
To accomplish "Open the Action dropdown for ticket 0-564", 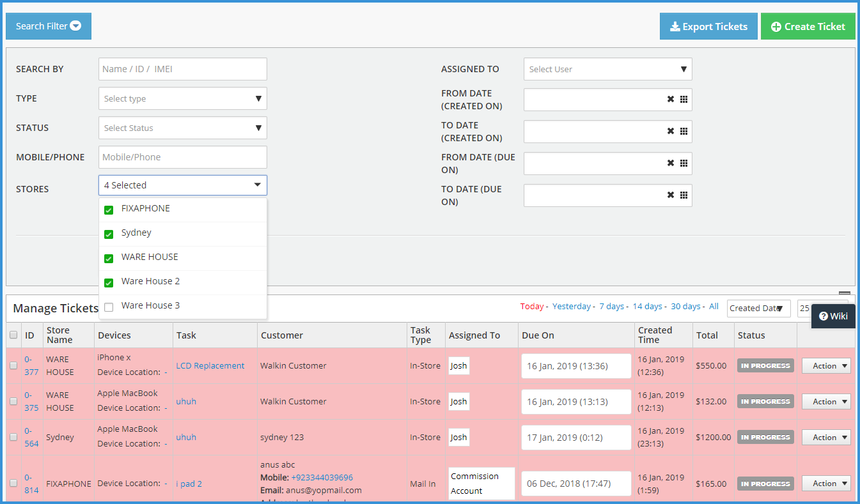I will (x=826, y=438).
